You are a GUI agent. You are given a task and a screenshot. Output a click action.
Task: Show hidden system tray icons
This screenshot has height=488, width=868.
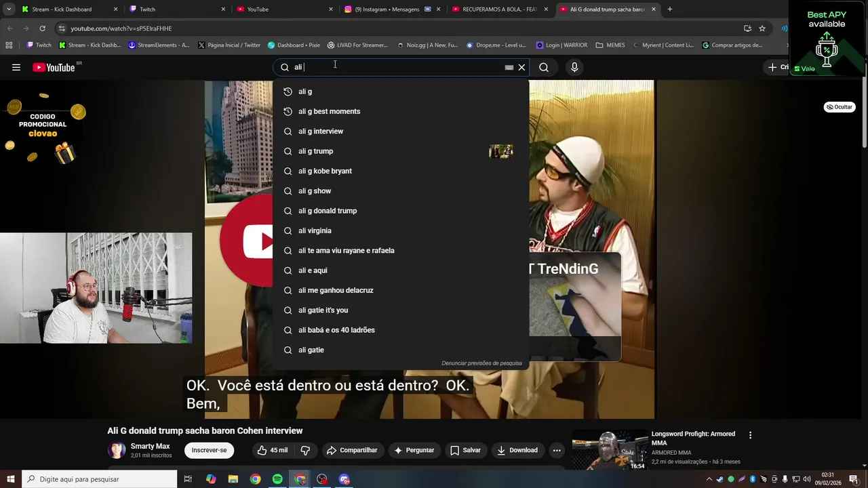(709, 479)
